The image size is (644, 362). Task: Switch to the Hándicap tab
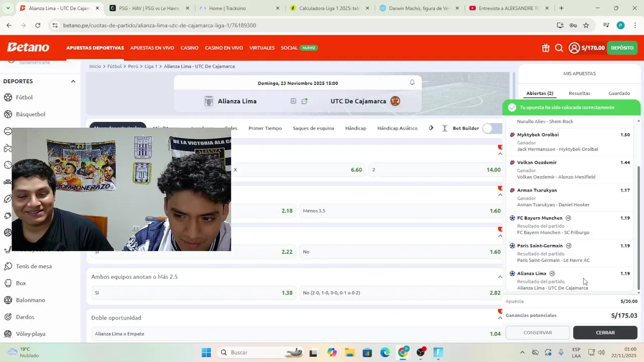click(356, 128)
